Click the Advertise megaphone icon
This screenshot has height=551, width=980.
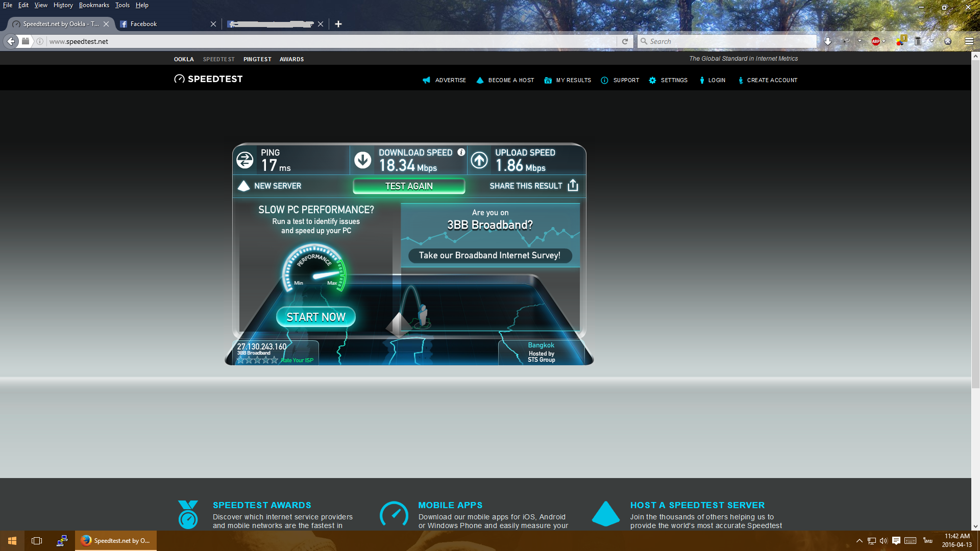(426, 80)
